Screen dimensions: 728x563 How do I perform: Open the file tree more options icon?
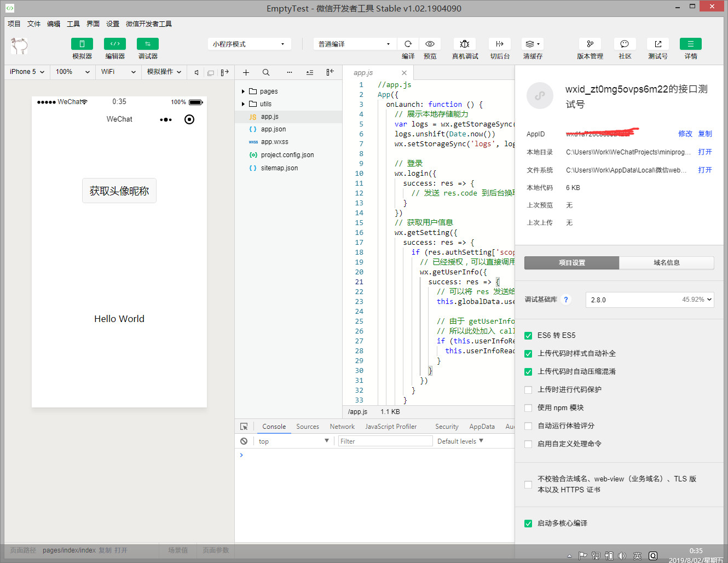click(290, 72)
